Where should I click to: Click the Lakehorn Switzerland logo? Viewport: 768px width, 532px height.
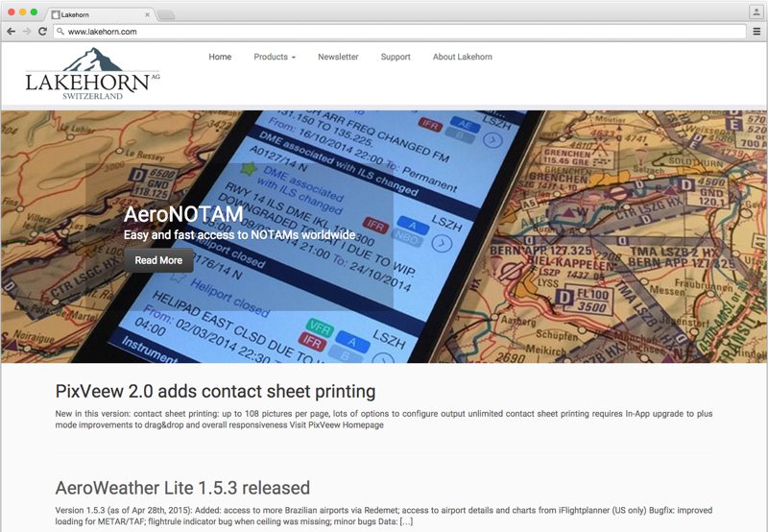tap(92, 74)
